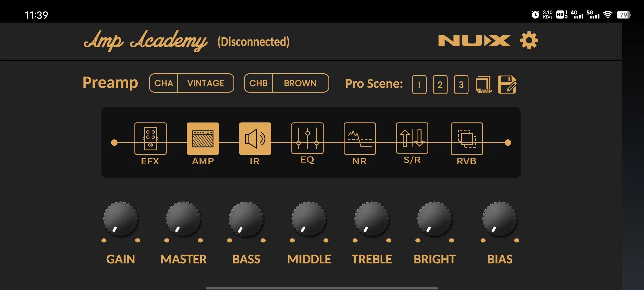Click the GAIN label text
This screenshot has height=290, width=644.
[x=120, y=259]
